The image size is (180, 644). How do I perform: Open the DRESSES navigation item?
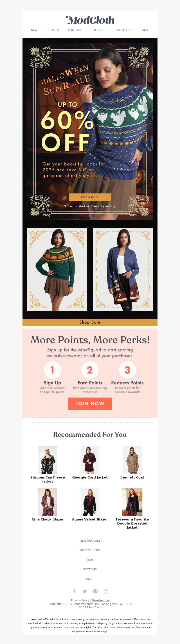click(53, 30)
